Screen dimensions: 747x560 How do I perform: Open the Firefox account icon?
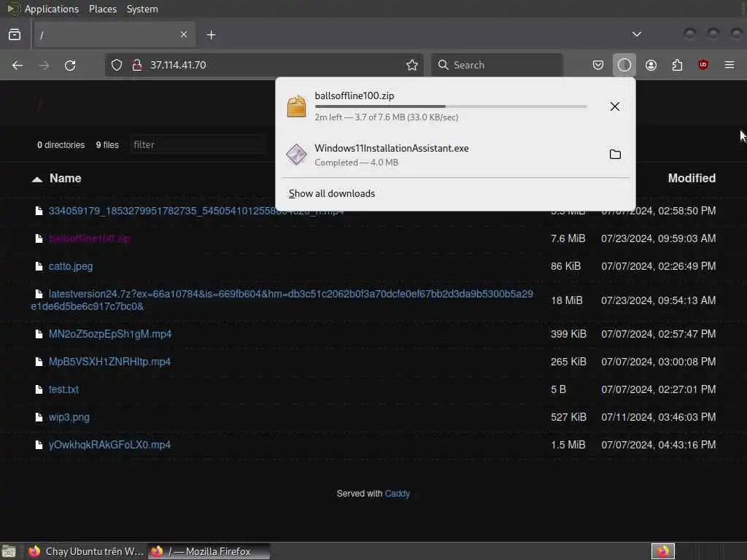(651, 65)
